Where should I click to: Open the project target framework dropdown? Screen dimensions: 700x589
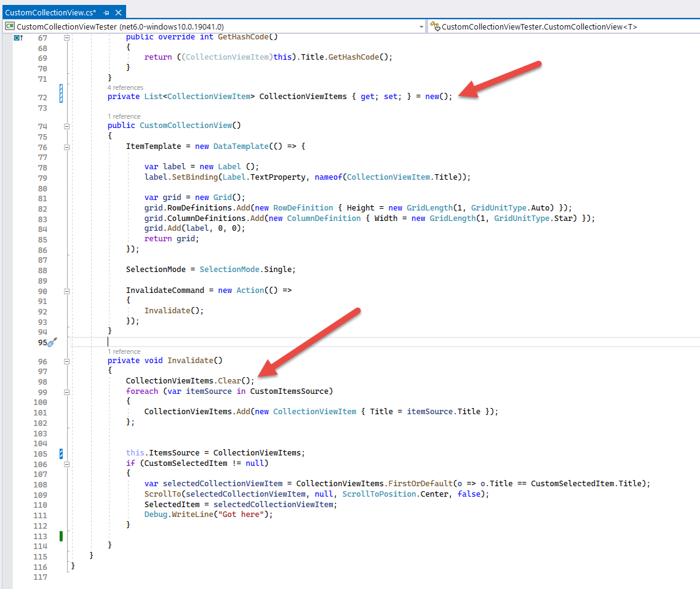point(421,26)
